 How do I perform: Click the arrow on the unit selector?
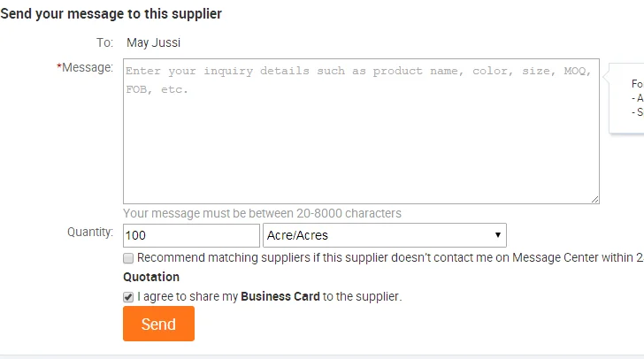[499, 235]
